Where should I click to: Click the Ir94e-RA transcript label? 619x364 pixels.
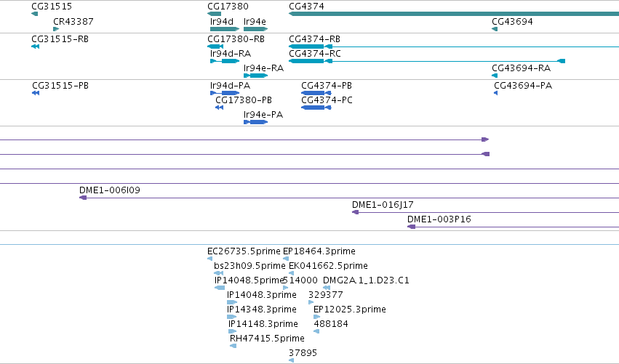click(x=264, y=68)
